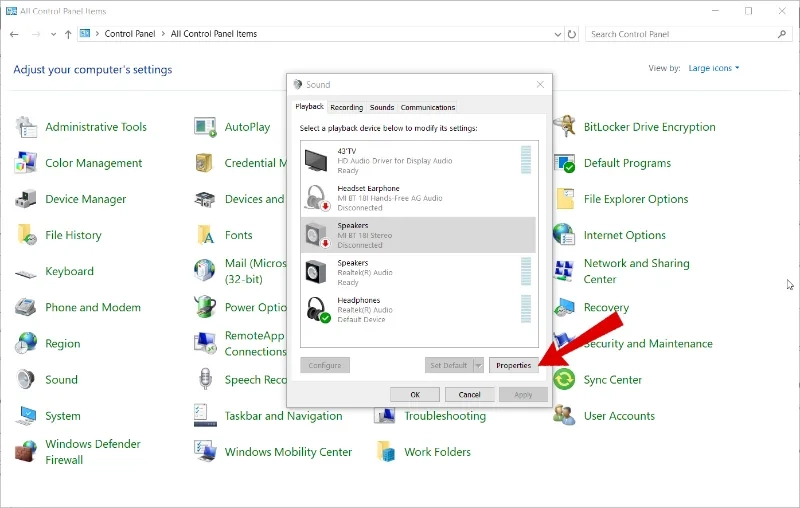Screen dimensions: 800x508
Task: Select Realtek Headphones default device
Action: (x=418, y=310)
